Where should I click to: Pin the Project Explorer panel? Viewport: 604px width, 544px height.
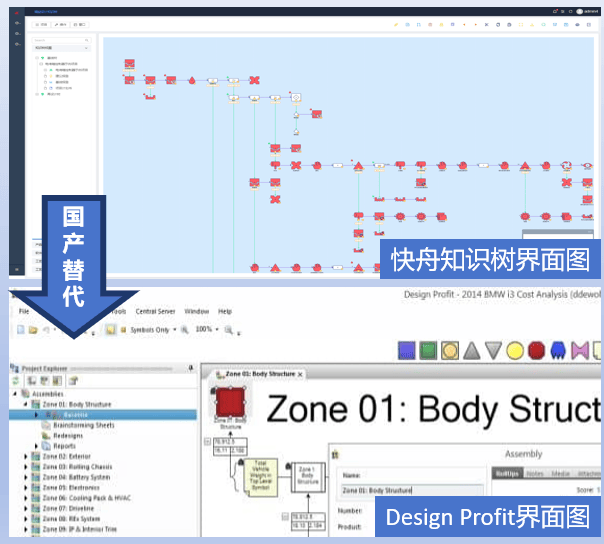190,368
